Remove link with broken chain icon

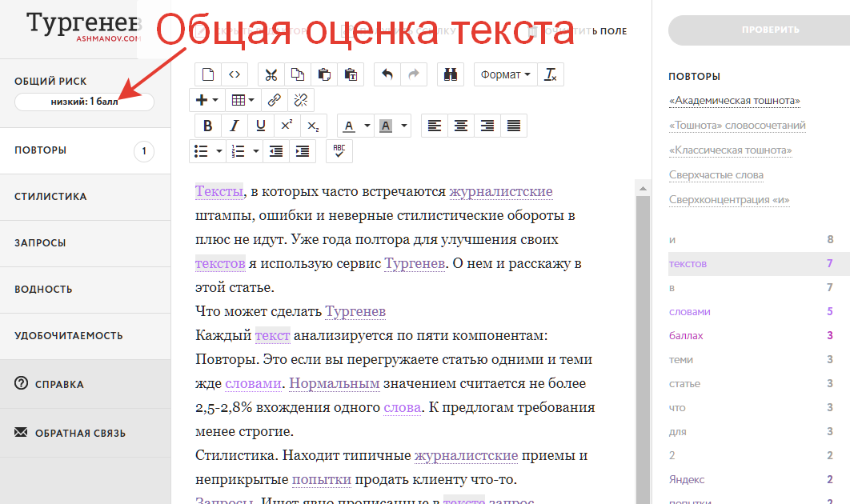[x=301, y=100]
